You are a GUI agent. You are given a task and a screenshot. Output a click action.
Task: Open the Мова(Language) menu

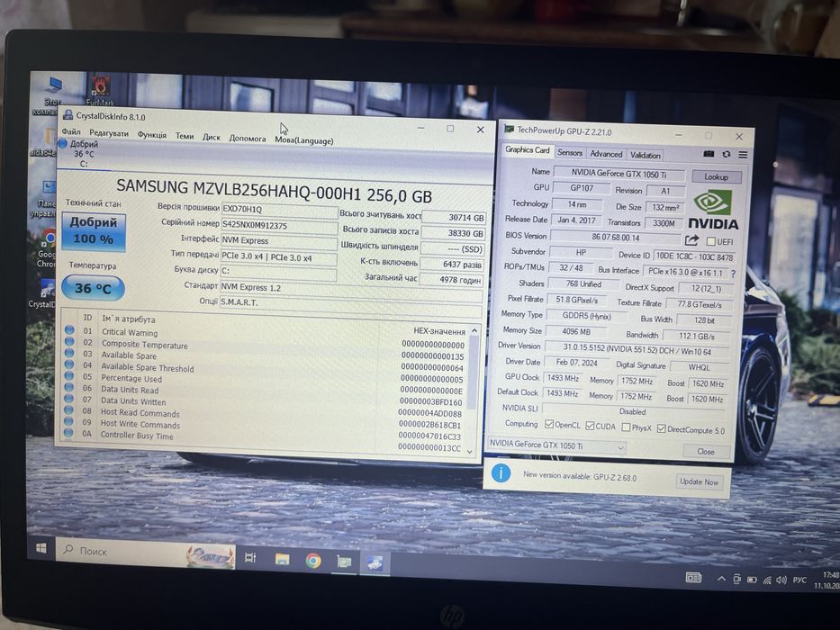pos(303,140)
